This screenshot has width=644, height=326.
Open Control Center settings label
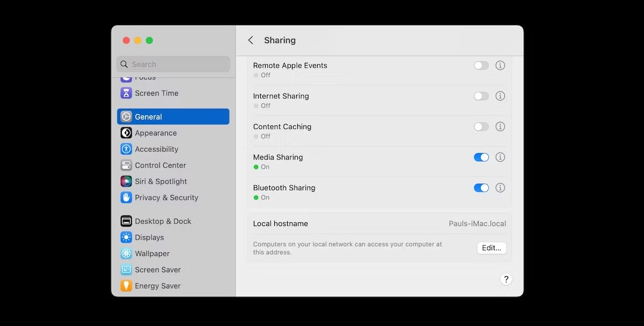[x=160, y=165]
